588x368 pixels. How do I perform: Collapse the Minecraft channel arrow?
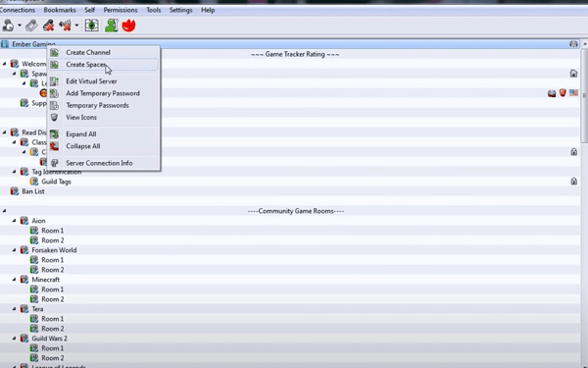[x=15, y=280]
